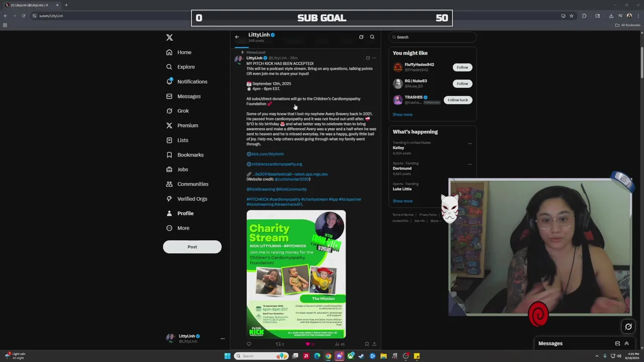The image size is (644, 362).
Task: Open the Explore page
Action: pos(181,67)
